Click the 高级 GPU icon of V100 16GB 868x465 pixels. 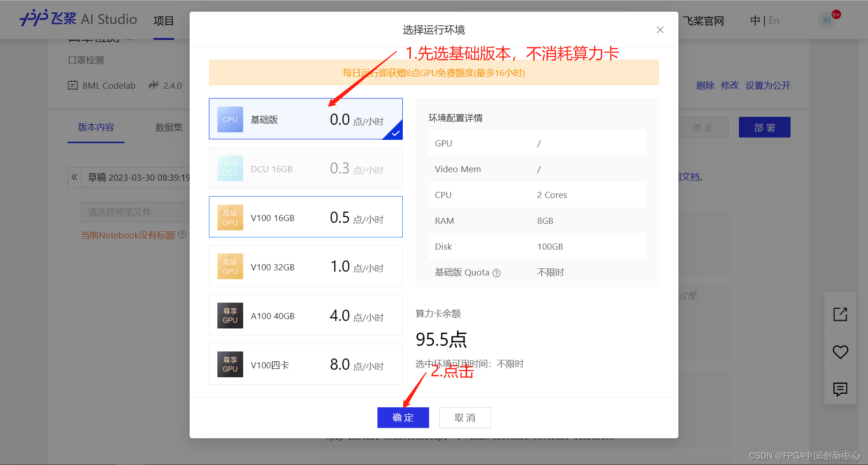pyautogui.click(x=230, y=217)
